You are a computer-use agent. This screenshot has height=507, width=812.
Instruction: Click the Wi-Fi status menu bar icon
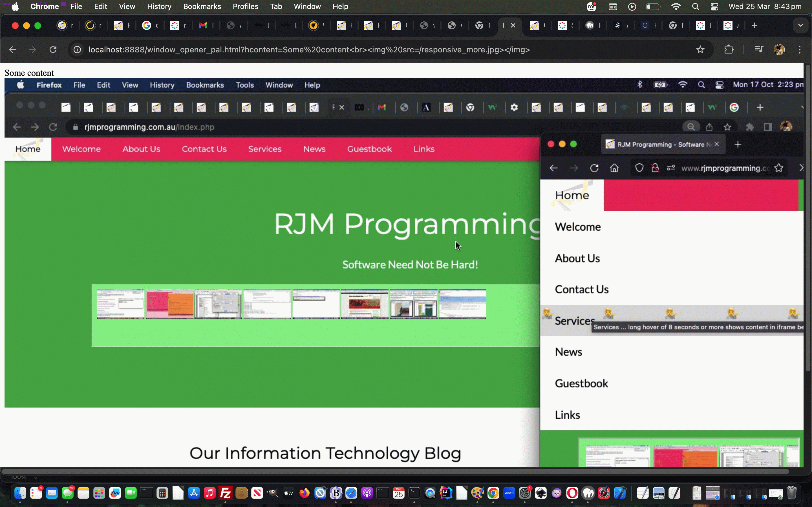point(676,7)
